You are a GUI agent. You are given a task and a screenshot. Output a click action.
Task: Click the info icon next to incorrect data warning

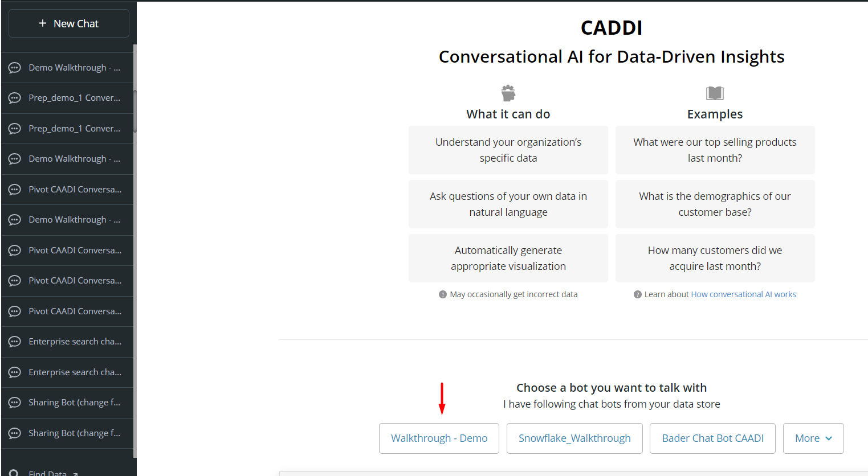point(443,294)
